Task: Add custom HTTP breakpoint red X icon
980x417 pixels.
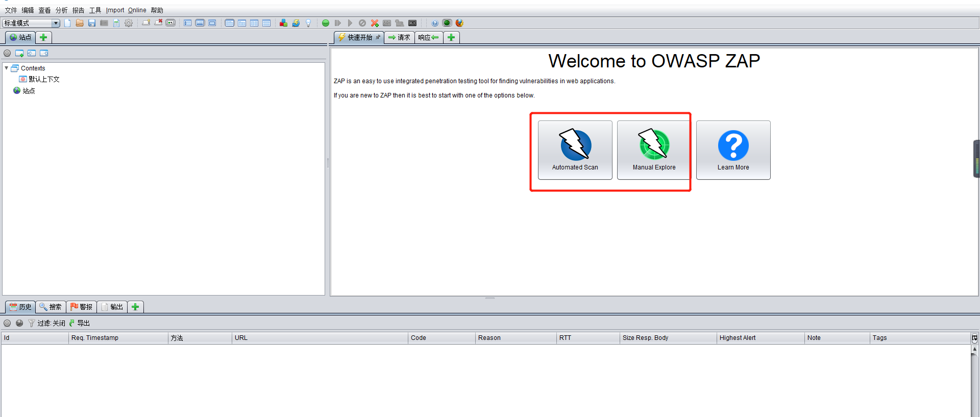Action: (x=375, y=23)
